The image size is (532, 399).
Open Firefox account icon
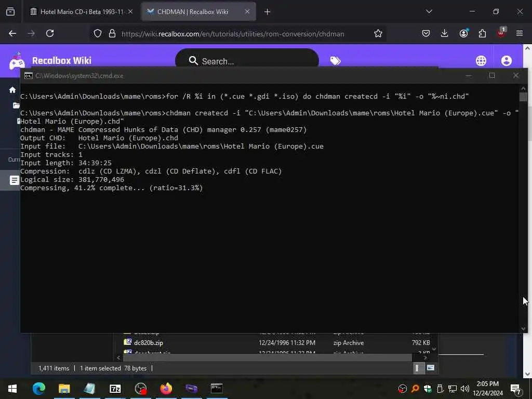(463, 33)
